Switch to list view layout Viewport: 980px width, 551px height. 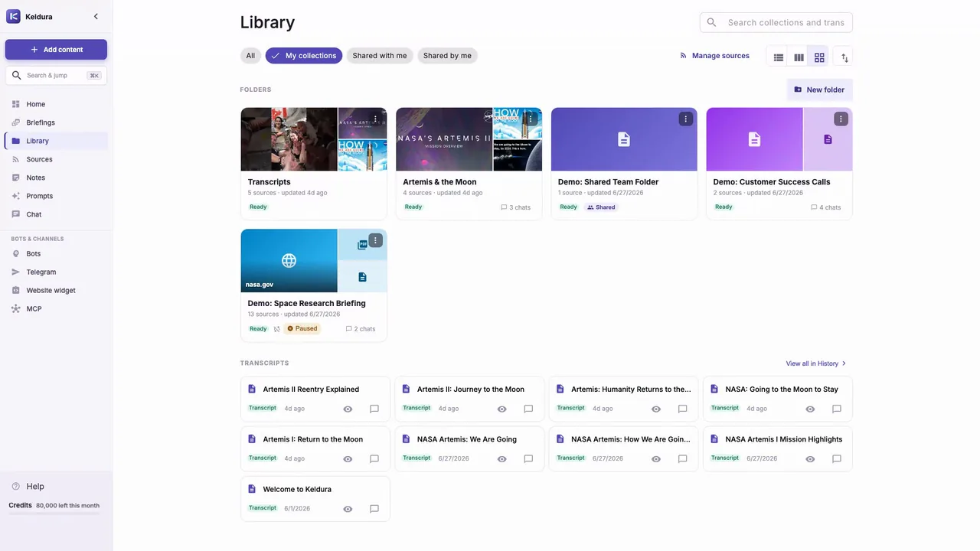click(x=779, y=57)
